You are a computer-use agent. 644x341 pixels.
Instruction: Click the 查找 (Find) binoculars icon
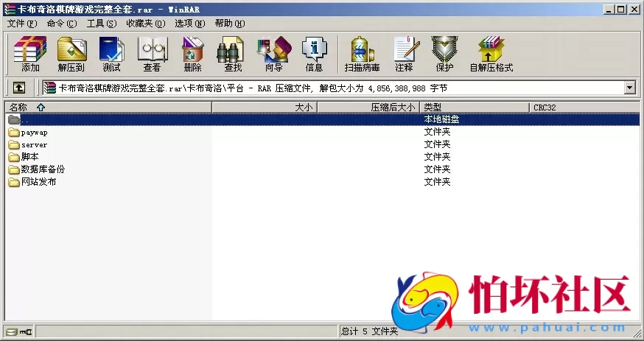(233, 54)
